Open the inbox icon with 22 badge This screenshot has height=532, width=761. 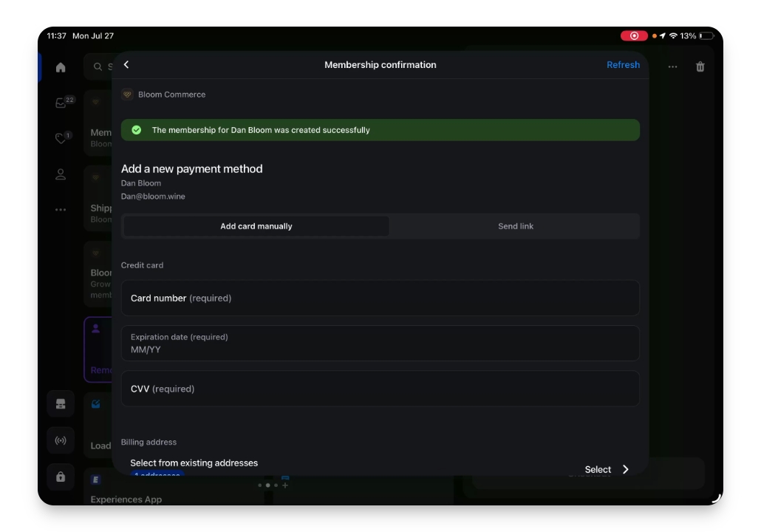coord(61,103)
